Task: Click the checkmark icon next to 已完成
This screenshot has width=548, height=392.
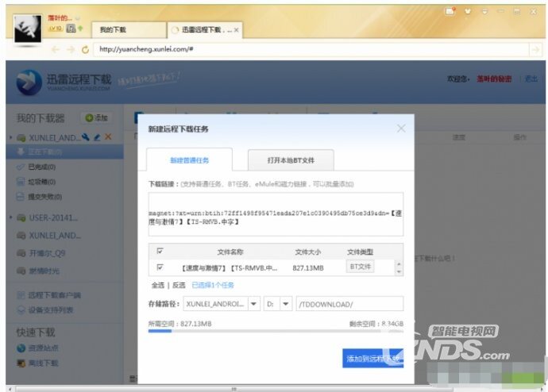Action: pyautogui.click(x=21, y=167)
